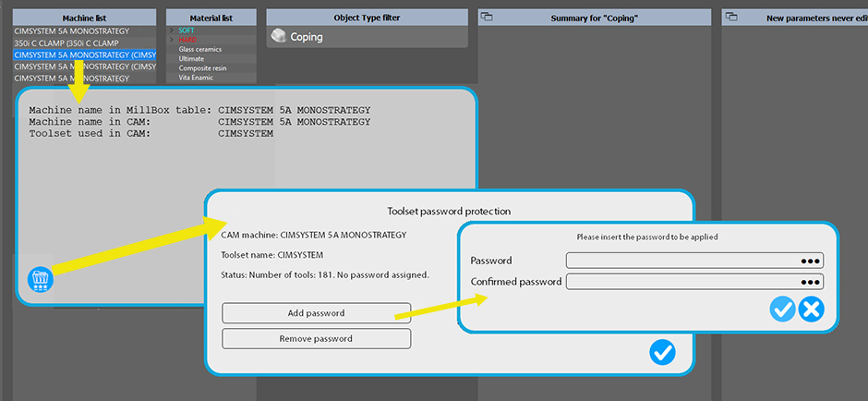Viewport: 868px width, 401px height.
Task: Cancel password entry with the X icon
Action: tap(811, 309)
